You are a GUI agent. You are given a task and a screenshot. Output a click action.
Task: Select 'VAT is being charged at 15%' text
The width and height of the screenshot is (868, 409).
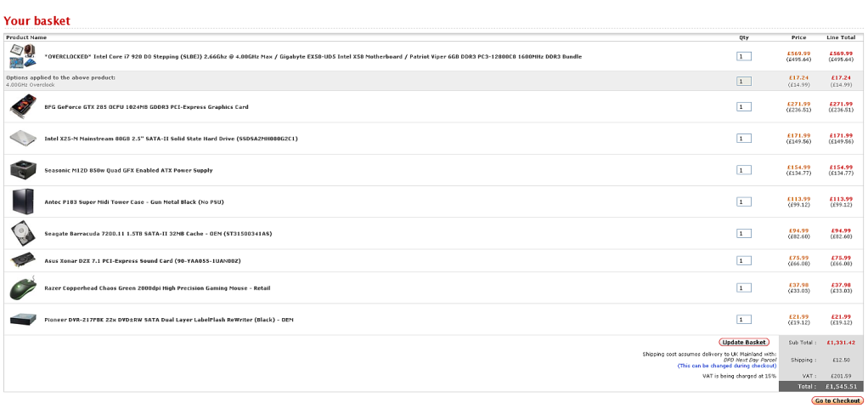tap(739, 377)
